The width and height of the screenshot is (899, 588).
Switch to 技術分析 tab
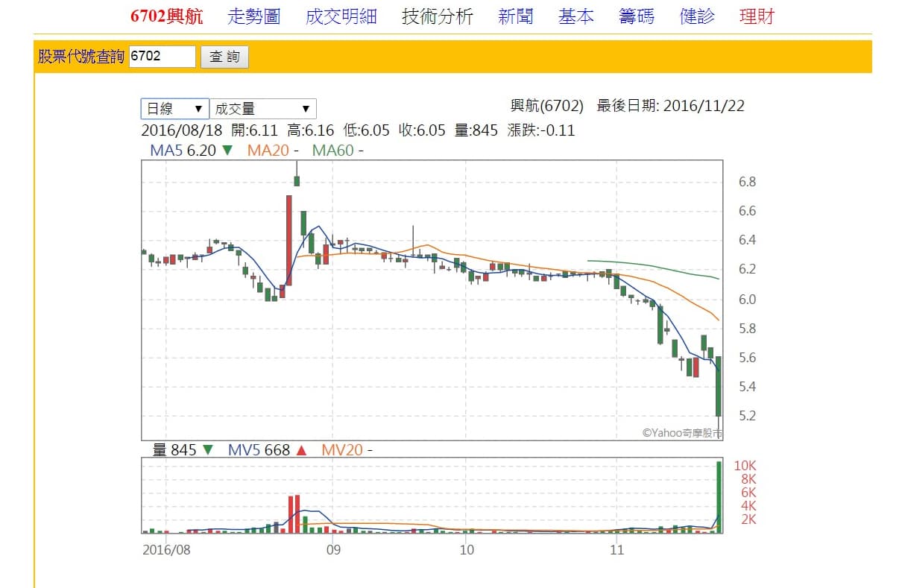pyautogui.click(x=437, y=16)
